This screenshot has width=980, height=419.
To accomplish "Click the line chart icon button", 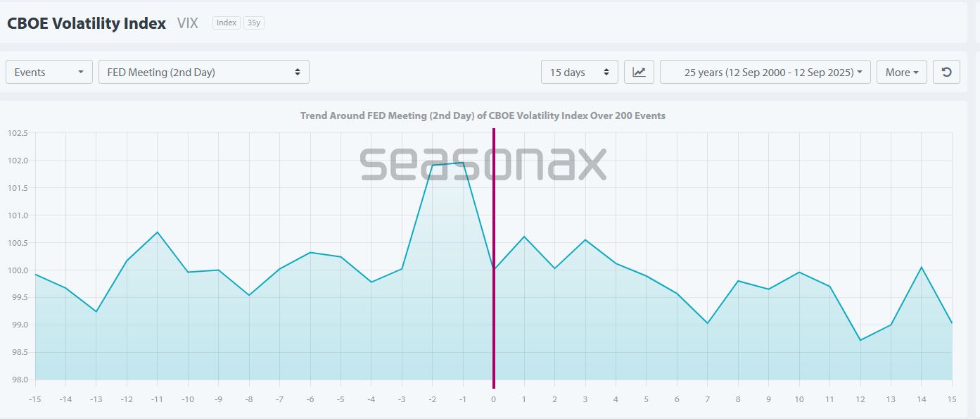I will (x=639, y=72).
